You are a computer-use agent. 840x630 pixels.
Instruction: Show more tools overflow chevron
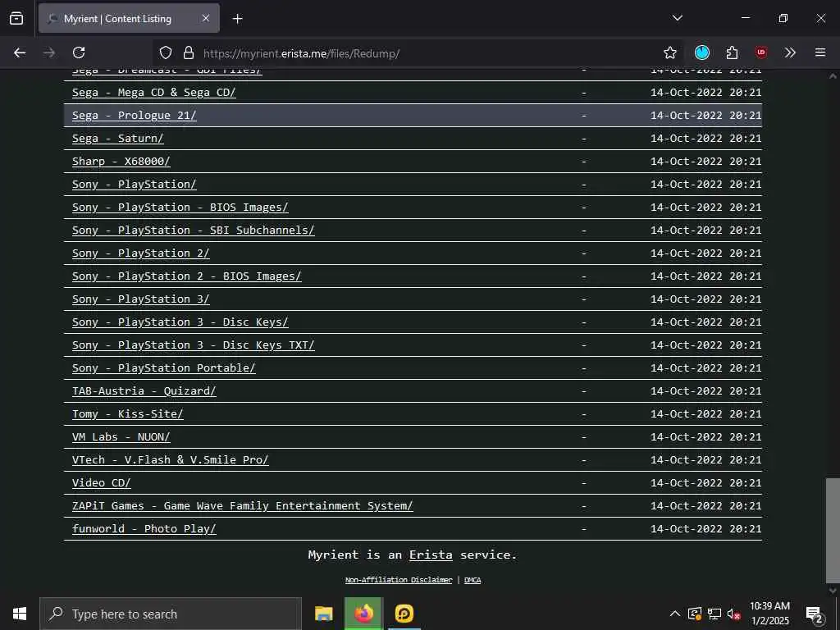[x=790, y=52]
